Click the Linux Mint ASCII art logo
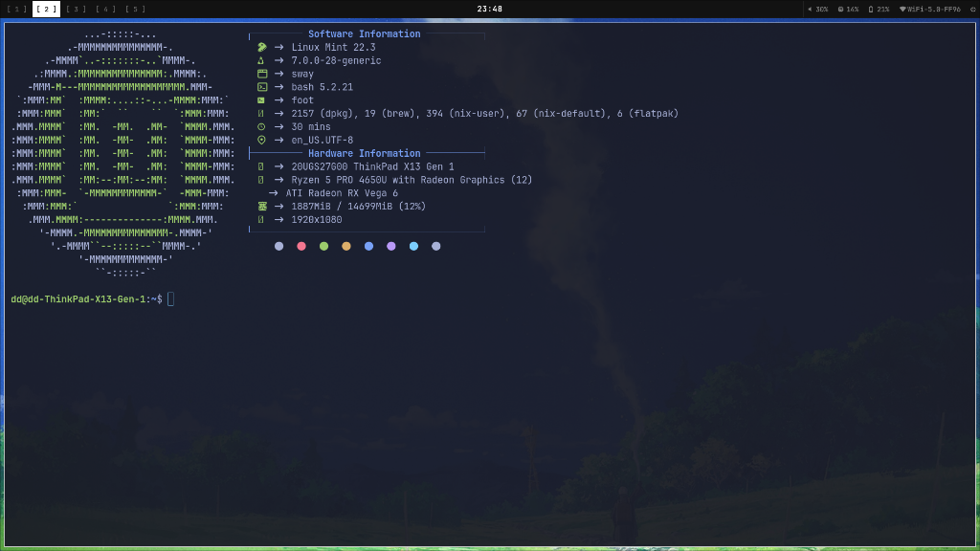Viewport: 980px width, 551px height. [x=123, y=153]
